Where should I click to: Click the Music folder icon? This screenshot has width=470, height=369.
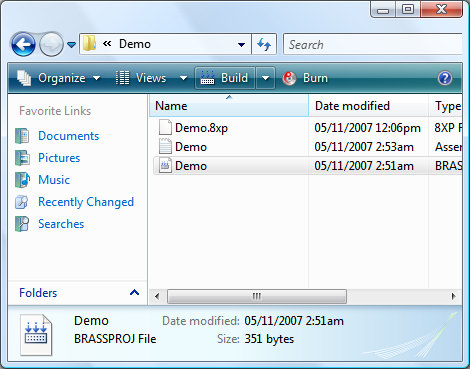coord(22,180)
